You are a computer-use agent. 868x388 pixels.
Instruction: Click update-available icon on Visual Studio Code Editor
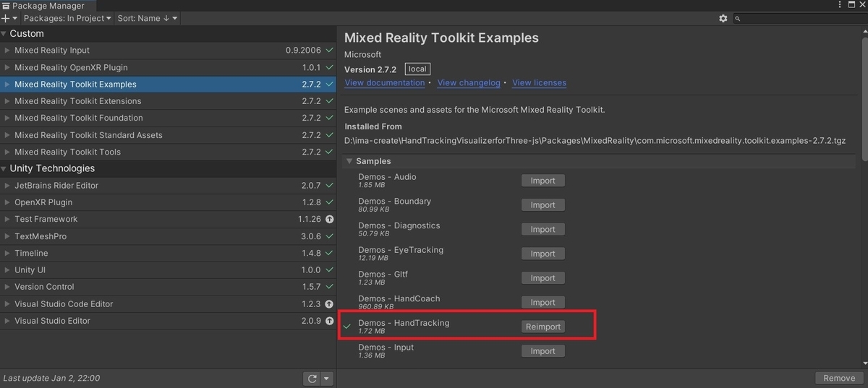[x=330, y=304]
